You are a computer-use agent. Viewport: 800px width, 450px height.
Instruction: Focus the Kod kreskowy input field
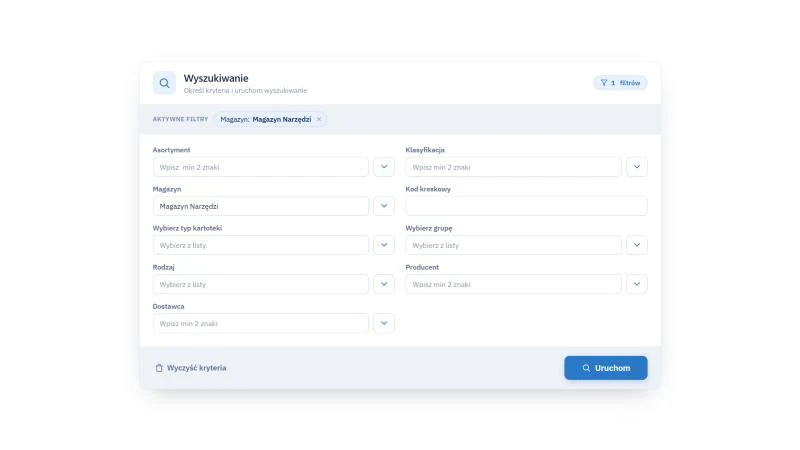[527, 206]
